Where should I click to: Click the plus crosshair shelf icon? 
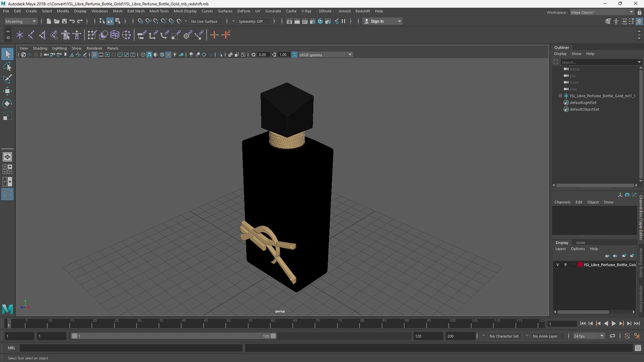214,35
